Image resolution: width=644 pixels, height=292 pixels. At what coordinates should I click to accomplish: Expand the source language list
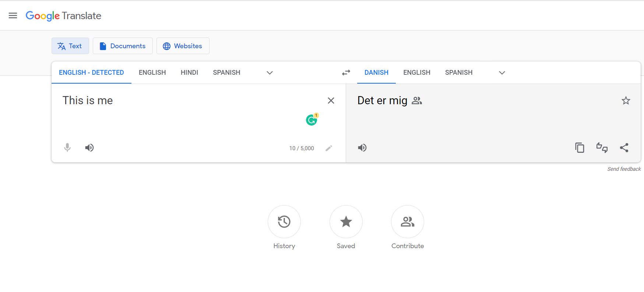point(270,73)
